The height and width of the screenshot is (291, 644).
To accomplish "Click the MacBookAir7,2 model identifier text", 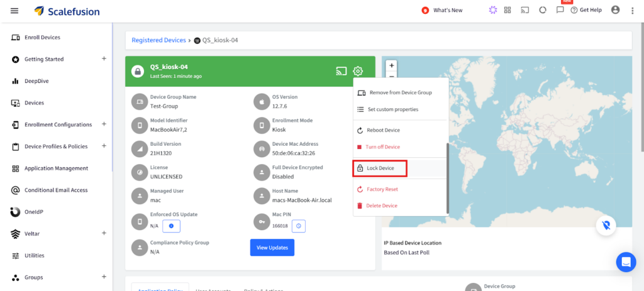I will pos(169,129).
